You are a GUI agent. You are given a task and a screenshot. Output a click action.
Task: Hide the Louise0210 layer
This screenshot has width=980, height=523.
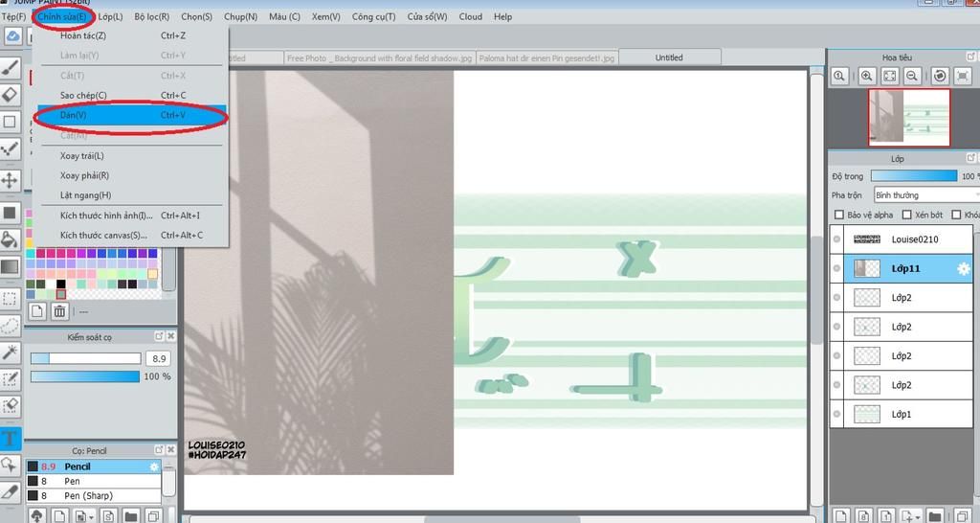[837, 239]
